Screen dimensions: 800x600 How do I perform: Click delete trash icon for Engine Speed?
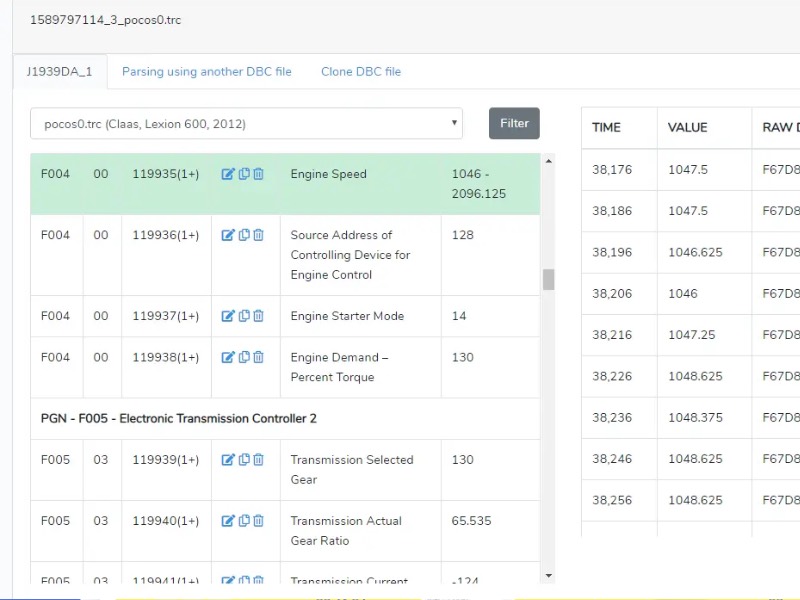258,174
